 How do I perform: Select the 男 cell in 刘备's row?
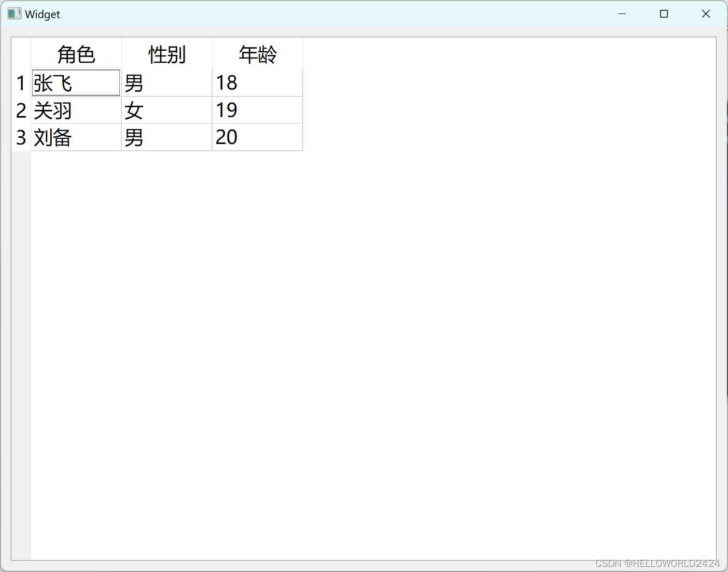point(167,137)
